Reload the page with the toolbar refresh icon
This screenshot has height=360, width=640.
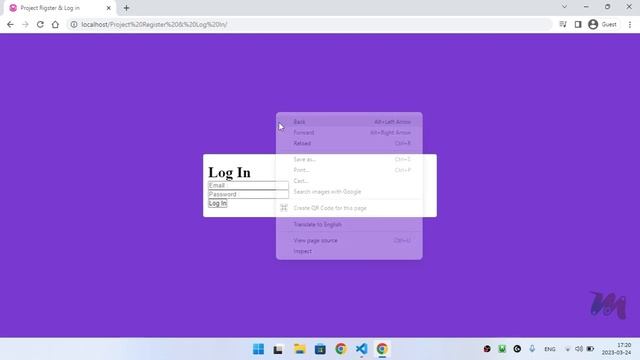(40, 24)
